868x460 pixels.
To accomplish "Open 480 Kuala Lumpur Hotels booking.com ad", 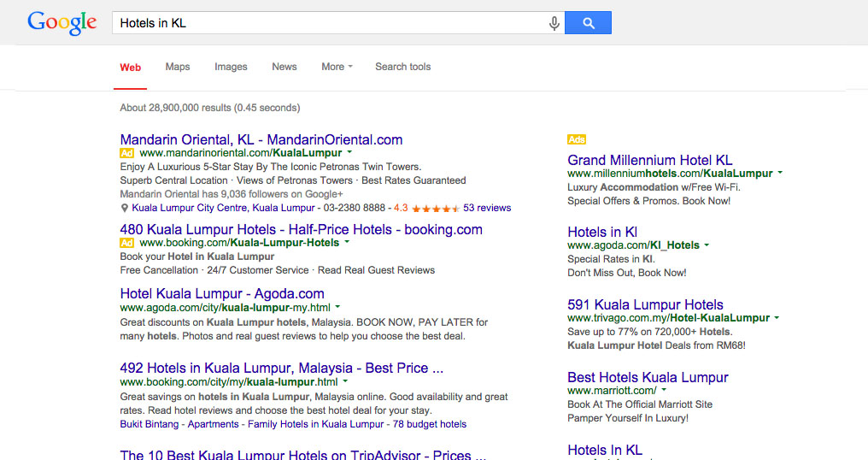I will [x=301, y=229].
